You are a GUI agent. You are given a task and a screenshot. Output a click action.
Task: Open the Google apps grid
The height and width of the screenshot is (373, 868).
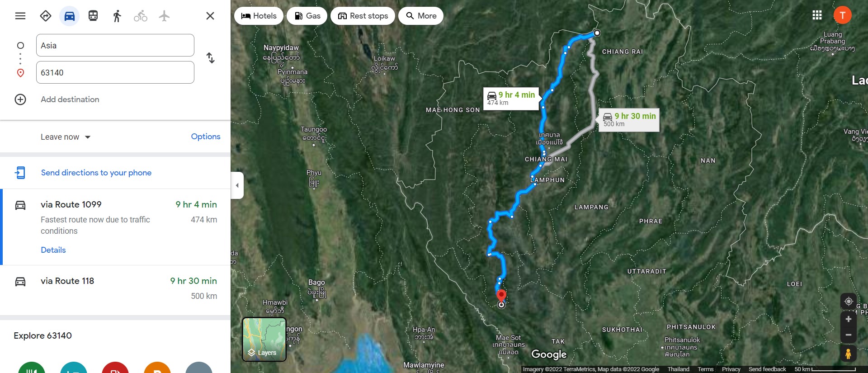tap(817, 15)
